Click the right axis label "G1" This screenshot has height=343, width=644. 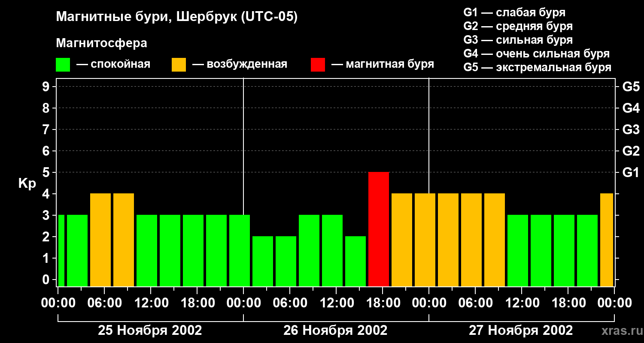pos(631,172)
